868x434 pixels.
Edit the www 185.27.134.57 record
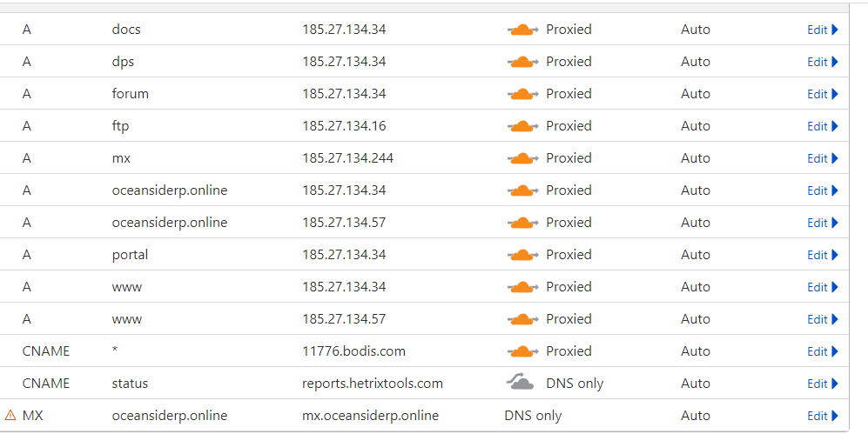point(823,319)
